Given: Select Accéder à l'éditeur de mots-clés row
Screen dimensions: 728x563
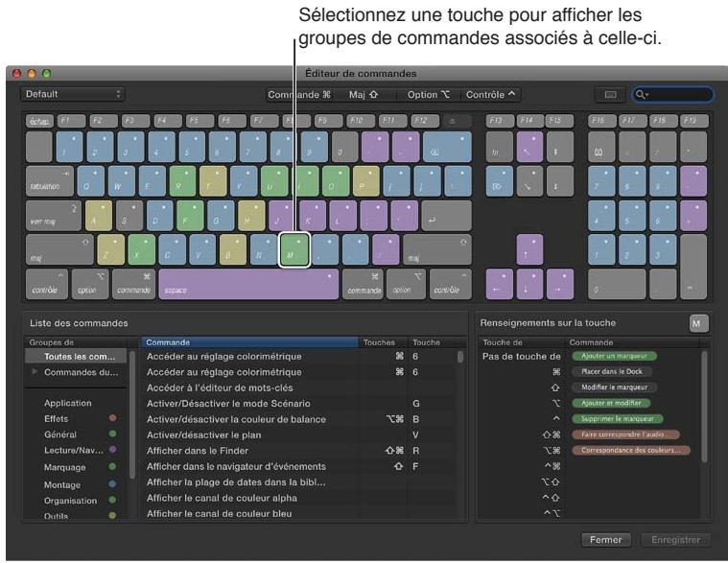Looking at the screenshot, I should [x=297, y=387].
